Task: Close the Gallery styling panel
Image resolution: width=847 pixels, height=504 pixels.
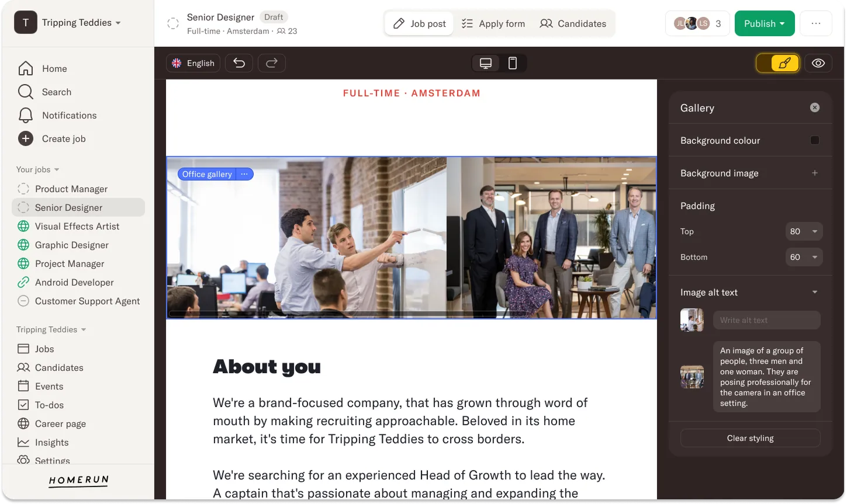Action: pos(815,107)
